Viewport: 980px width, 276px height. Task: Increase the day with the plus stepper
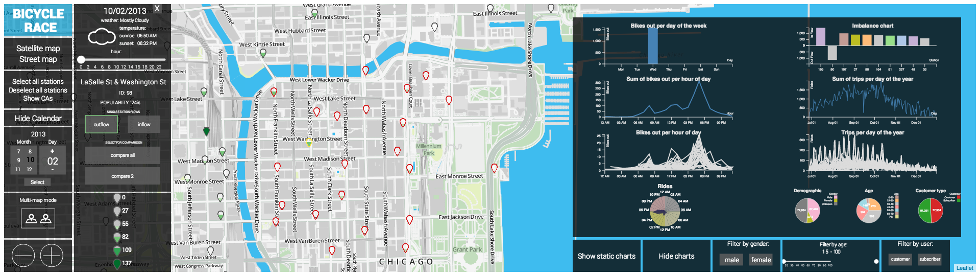[x=52, y=151]
